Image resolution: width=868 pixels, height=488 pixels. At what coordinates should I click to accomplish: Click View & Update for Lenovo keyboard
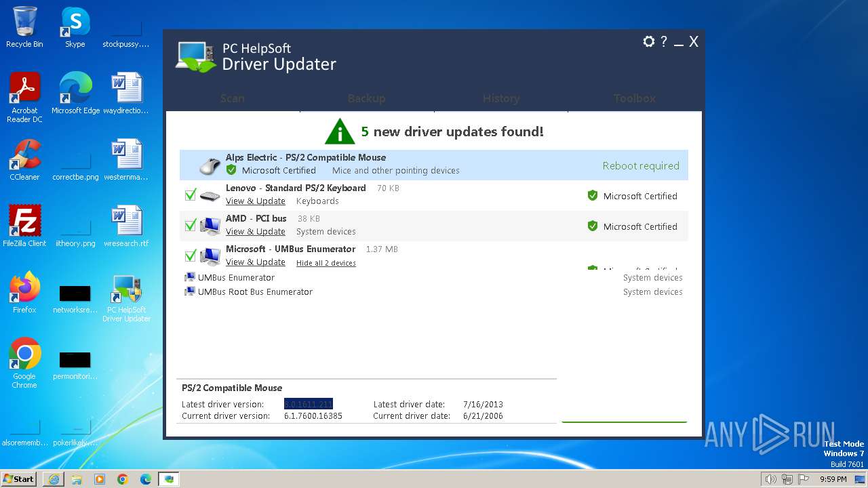click(256, 201)
